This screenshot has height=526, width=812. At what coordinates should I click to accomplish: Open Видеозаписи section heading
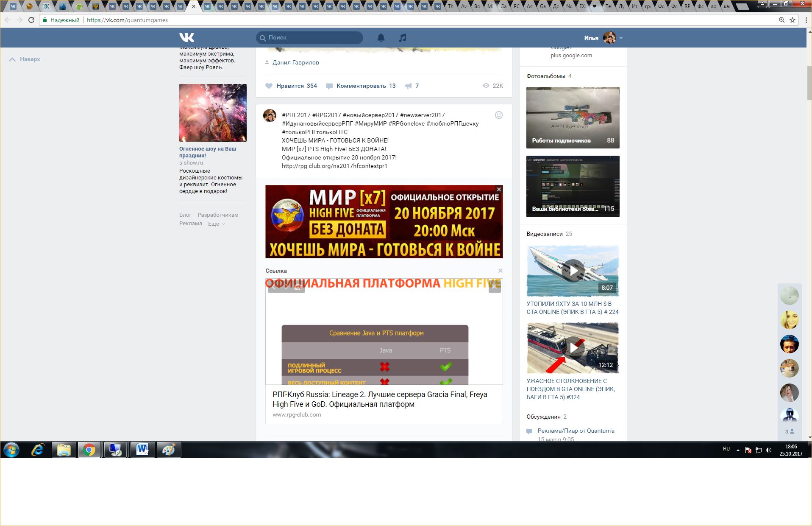[544, 234]
